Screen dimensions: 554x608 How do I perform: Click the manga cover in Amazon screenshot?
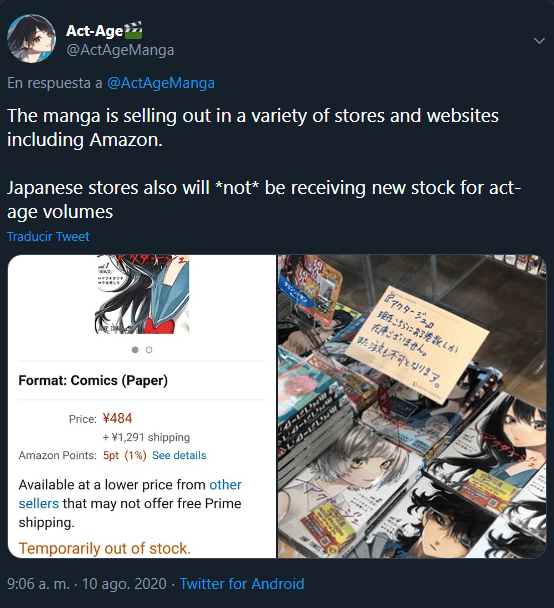pyautogui.click(x=142, y=294)
